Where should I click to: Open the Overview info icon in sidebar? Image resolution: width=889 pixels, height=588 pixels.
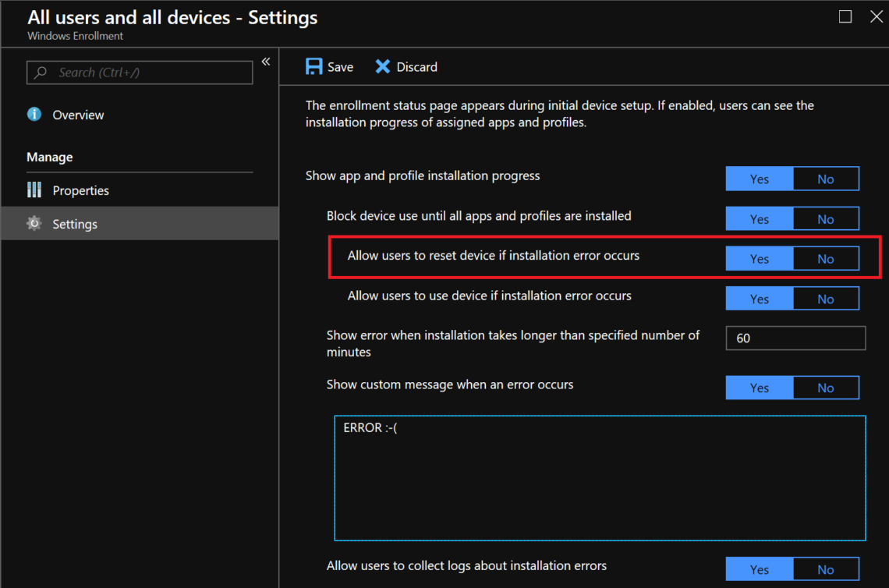tap(34, 115)
